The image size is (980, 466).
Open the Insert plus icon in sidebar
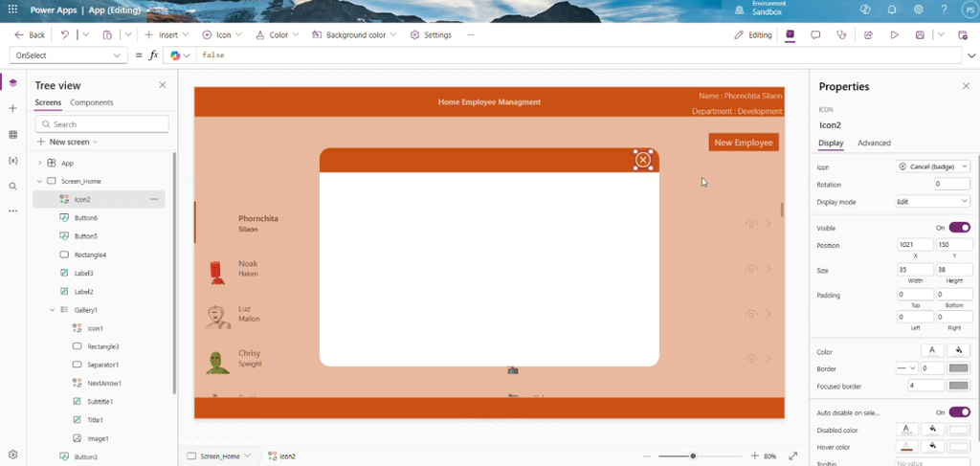point(12,109)
